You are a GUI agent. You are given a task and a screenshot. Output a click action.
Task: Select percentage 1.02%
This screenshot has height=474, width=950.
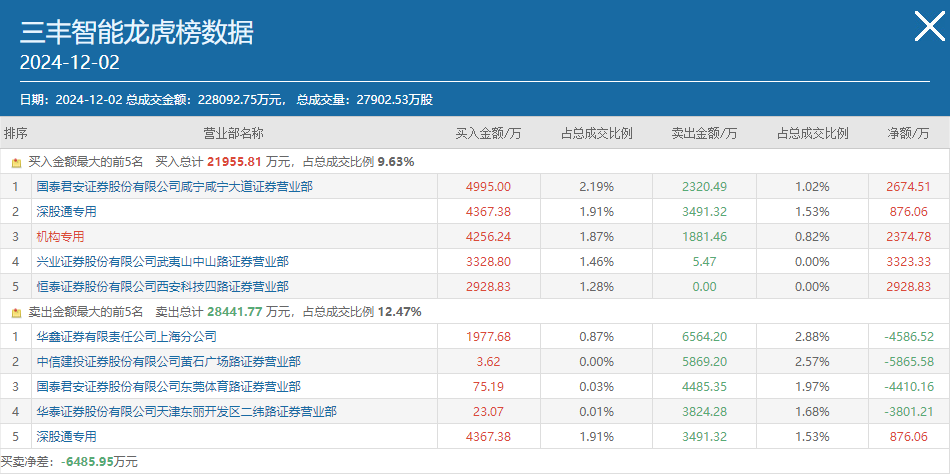(x=812, y=187)
